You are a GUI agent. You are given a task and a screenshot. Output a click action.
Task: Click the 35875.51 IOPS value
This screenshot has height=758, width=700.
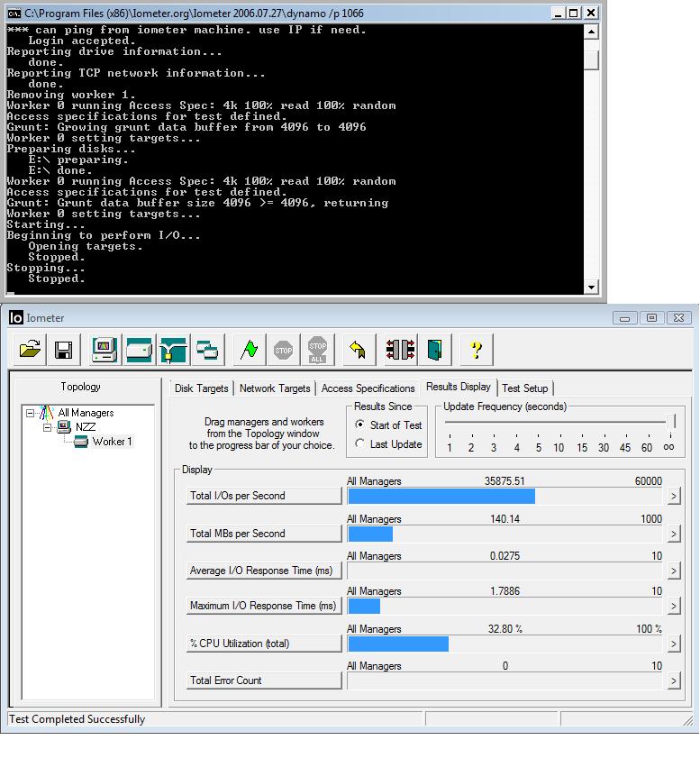point(505,481)
